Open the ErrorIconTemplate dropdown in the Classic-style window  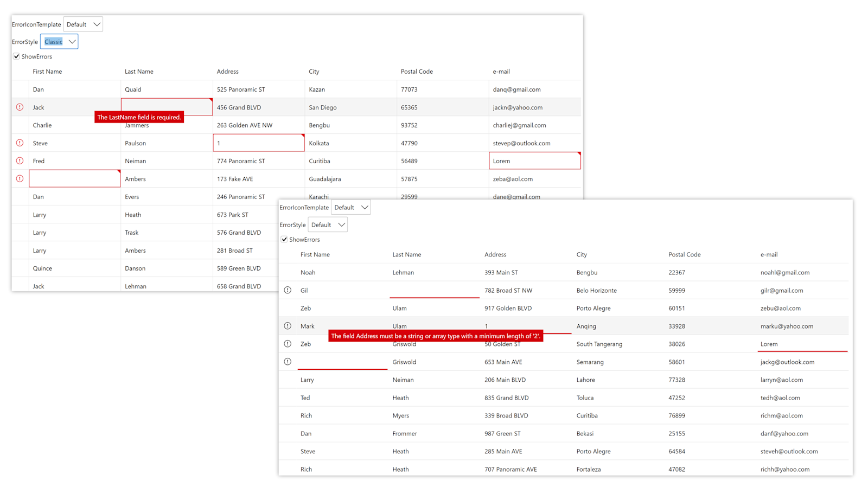83,24
